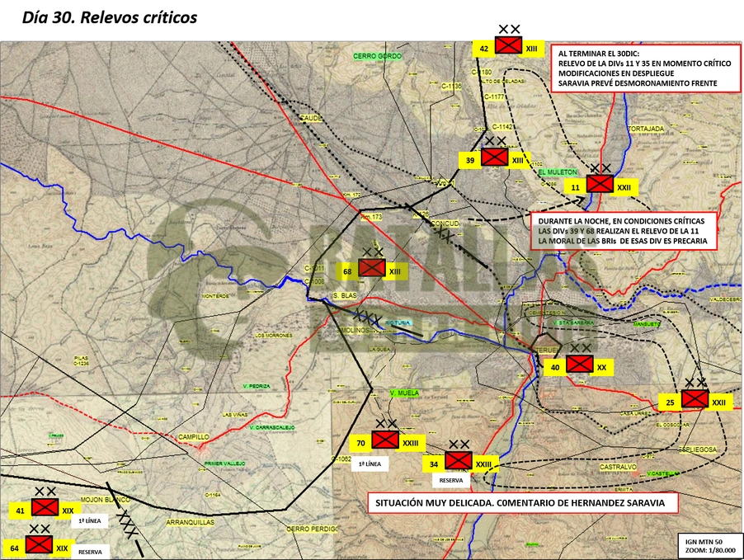Select the yellow number label "40"

pyautogui.click(x=554, y=367)
